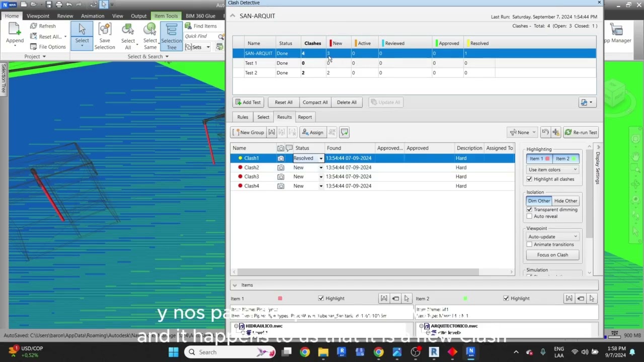Switch to the Rules tab
The width and height of the screenshot is (644, 362).
(x=243, y=117)
